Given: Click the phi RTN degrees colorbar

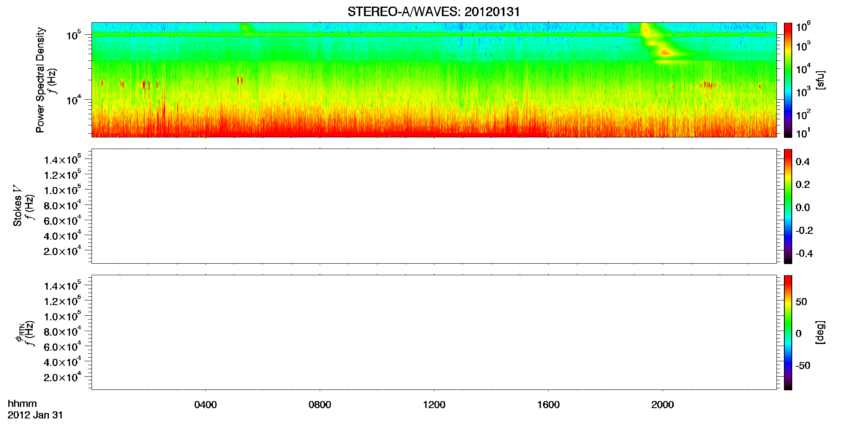Looking at the screenshot, I should pos(788,332).
